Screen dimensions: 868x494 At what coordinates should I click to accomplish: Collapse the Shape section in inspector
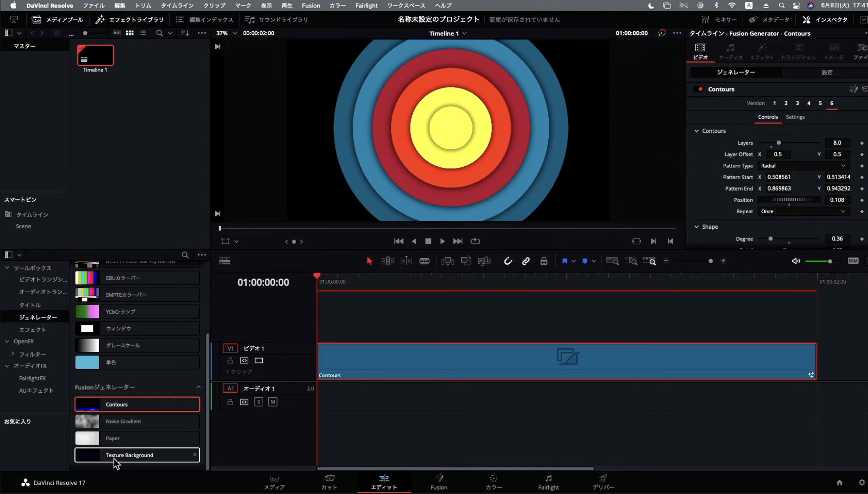[x=696, y=227]
